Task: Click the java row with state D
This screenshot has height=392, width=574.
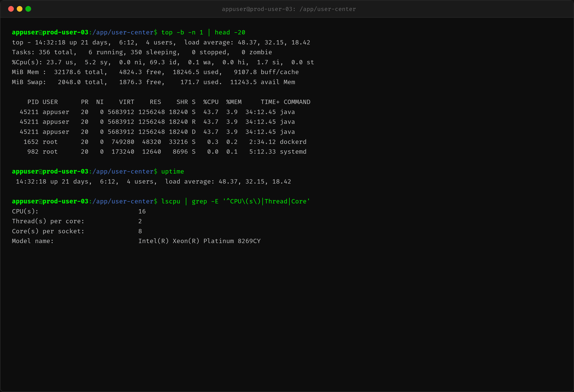Action: (x=157, y=132)
